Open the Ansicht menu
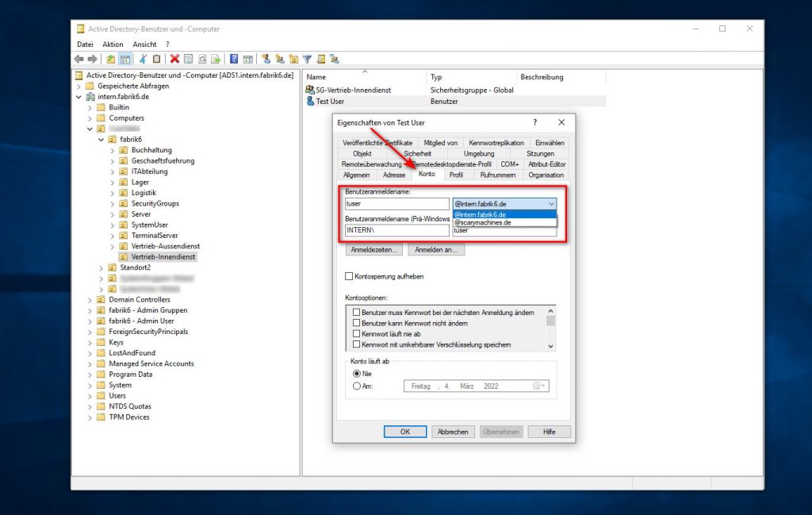 tap(144, 44)
